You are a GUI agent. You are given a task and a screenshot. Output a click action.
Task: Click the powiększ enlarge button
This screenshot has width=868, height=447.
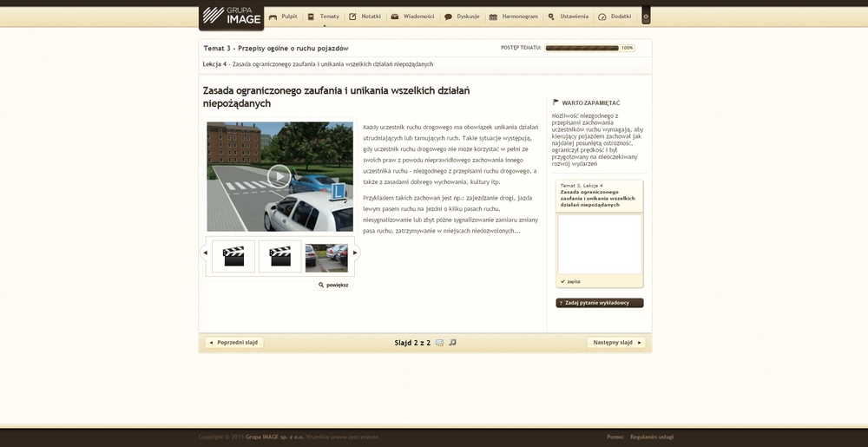(x=334, y=286)
